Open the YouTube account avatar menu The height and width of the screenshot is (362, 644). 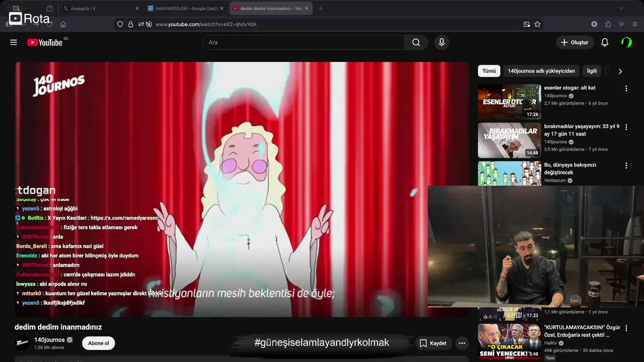(x=626, y=42)
